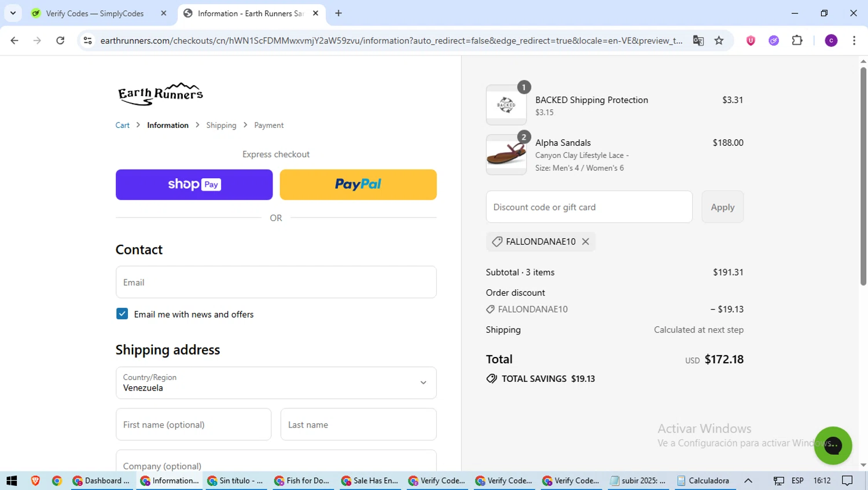This screenshot has height=490, width=868.
Task: Open the red shield extension icon
Action: 751,40
